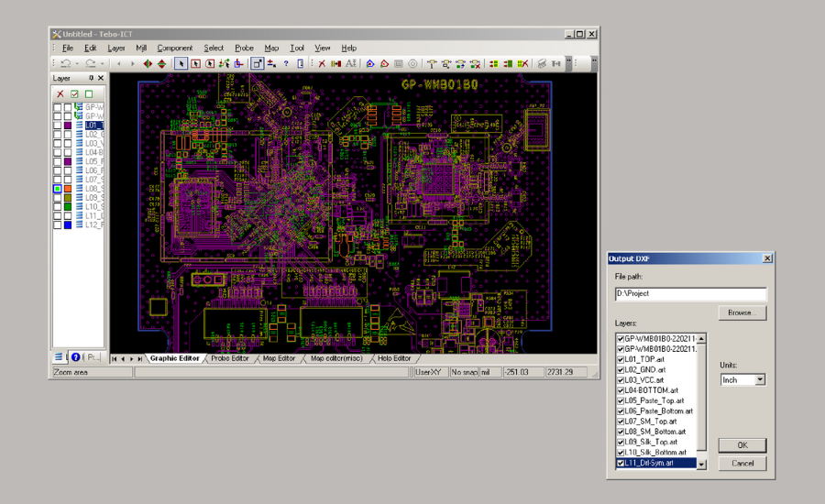The width and height of the screenshot is (825, 504).
Task: Switch to the Map Editor tab
Action: pos(280,358)
